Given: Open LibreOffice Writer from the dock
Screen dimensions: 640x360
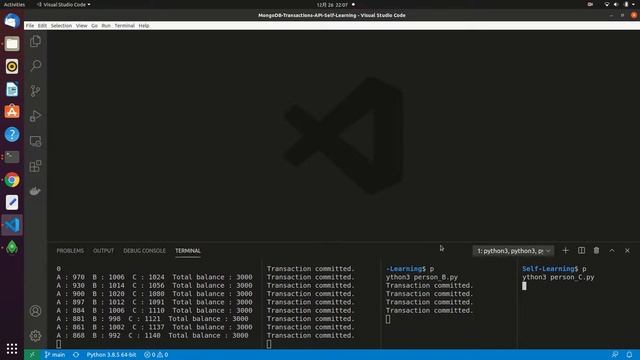Looking at the screenshot, I should 12,89.
